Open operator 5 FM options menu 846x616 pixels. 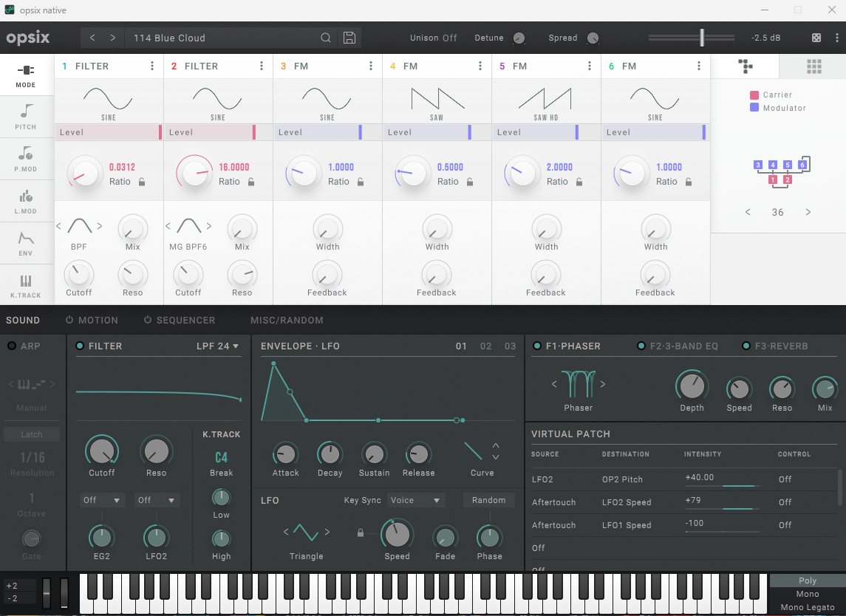coord(590,66)
